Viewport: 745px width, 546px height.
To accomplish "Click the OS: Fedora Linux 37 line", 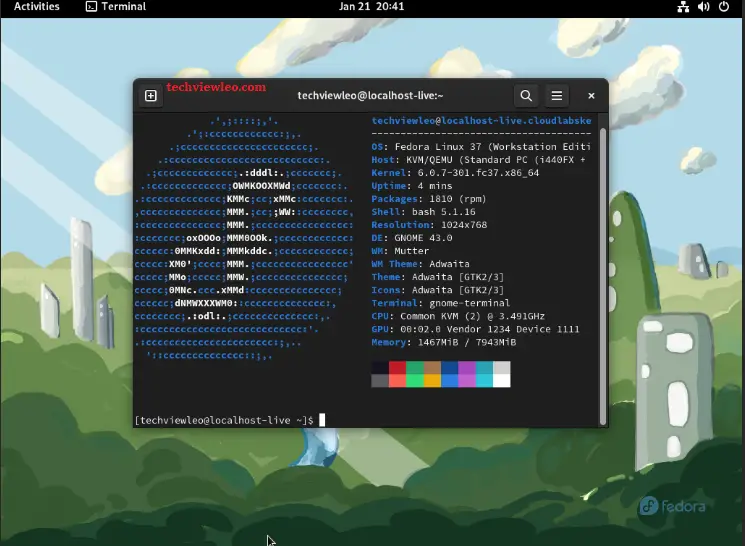I will tap(481, 147).
